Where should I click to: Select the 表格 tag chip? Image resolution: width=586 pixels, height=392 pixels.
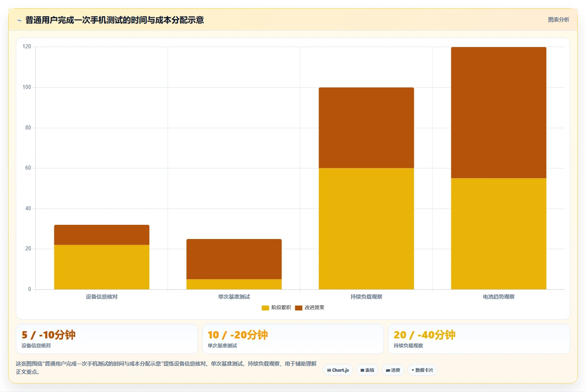367,370
